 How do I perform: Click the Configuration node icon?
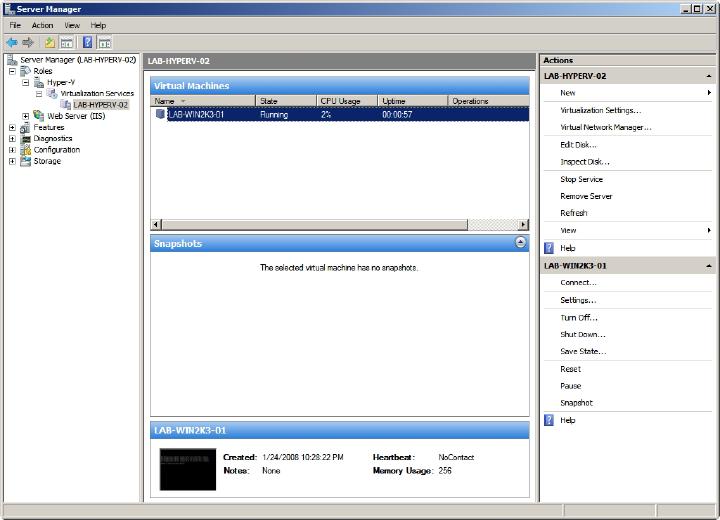click(x=26, y=150)
